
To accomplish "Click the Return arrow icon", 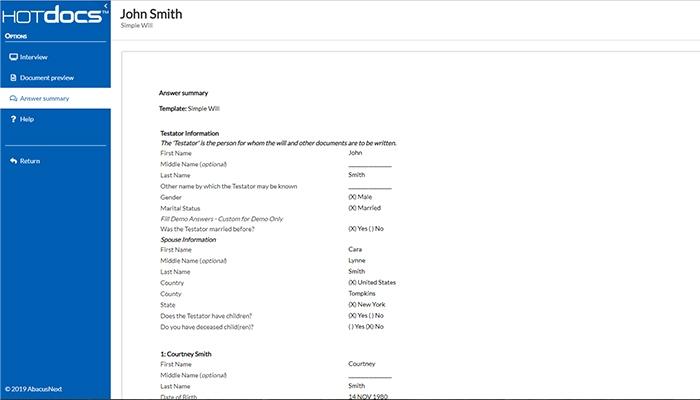I will point(13,161).
